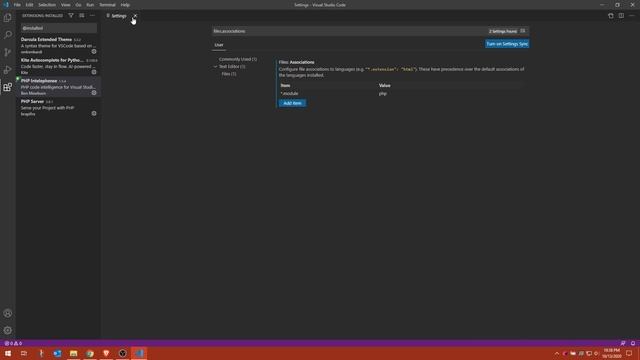Open Settings JSON file icon
The height and width of the screenshot is (360, 640).
coord(611,16)
